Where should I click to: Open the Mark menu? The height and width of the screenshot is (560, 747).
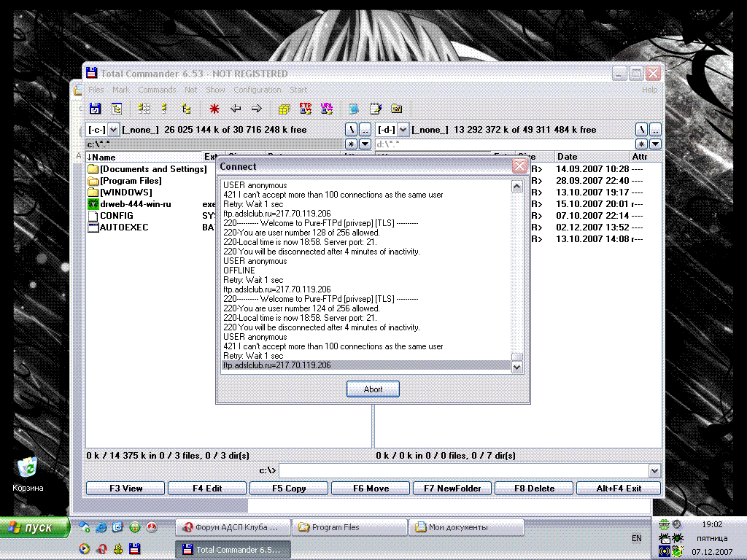[121, 90]
